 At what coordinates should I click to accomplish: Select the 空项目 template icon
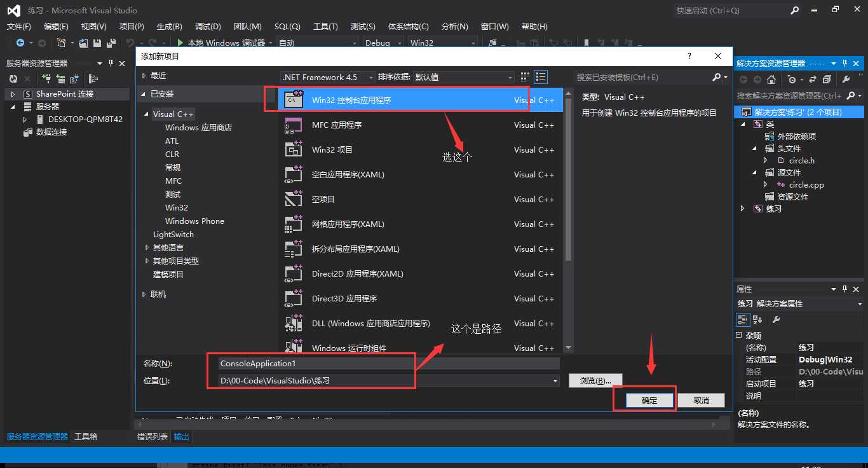293,200
